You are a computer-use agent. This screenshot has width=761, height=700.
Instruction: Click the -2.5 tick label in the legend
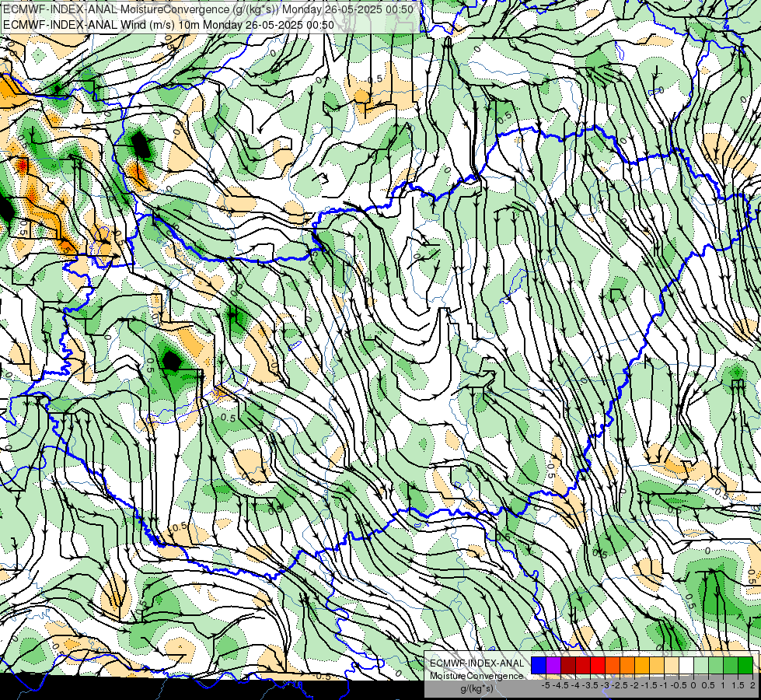pos(620,685)
